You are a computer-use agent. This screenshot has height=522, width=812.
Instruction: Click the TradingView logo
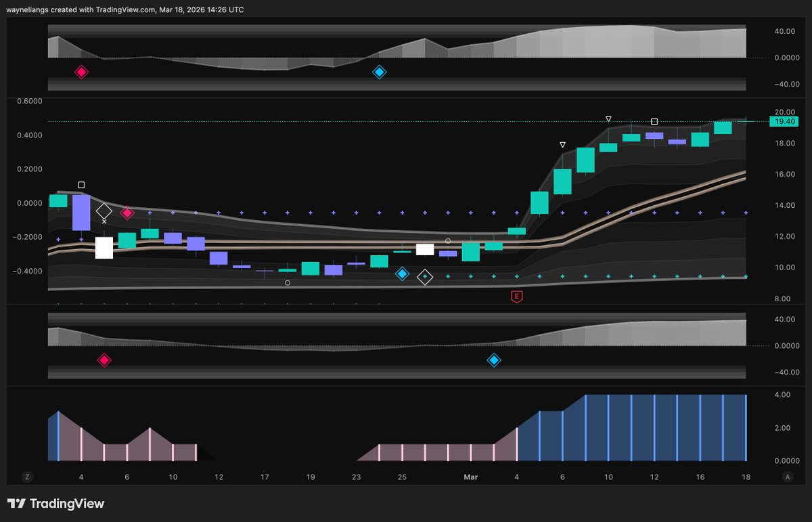pos(55,504)
